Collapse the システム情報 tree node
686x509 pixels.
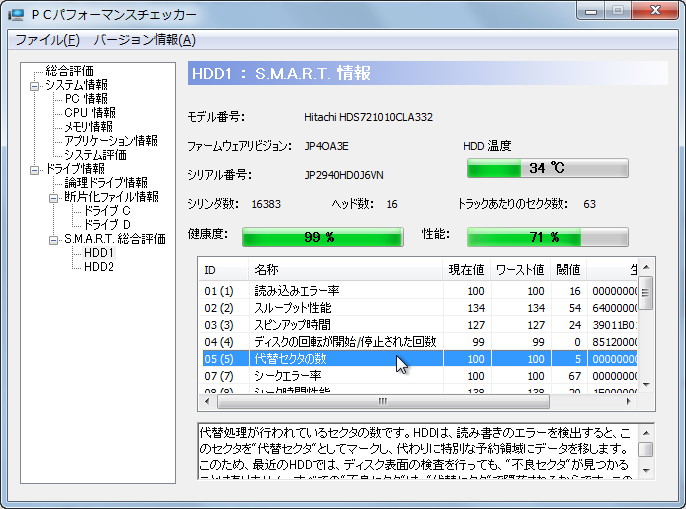34,85
